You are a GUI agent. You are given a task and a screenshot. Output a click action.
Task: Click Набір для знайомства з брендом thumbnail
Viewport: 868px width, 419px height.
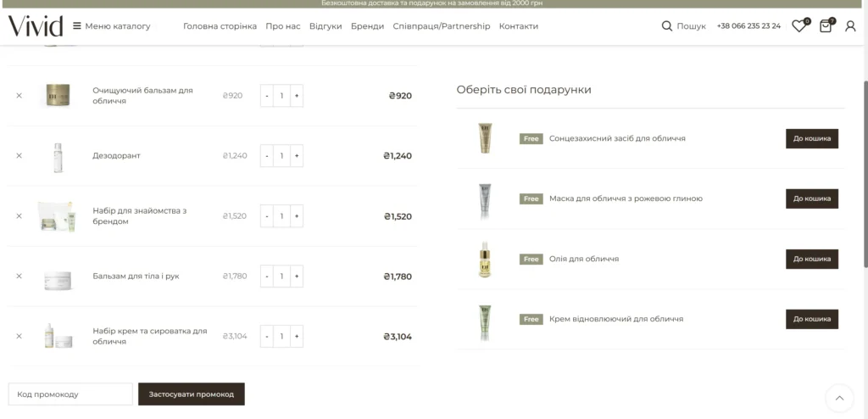coord(57,216)
